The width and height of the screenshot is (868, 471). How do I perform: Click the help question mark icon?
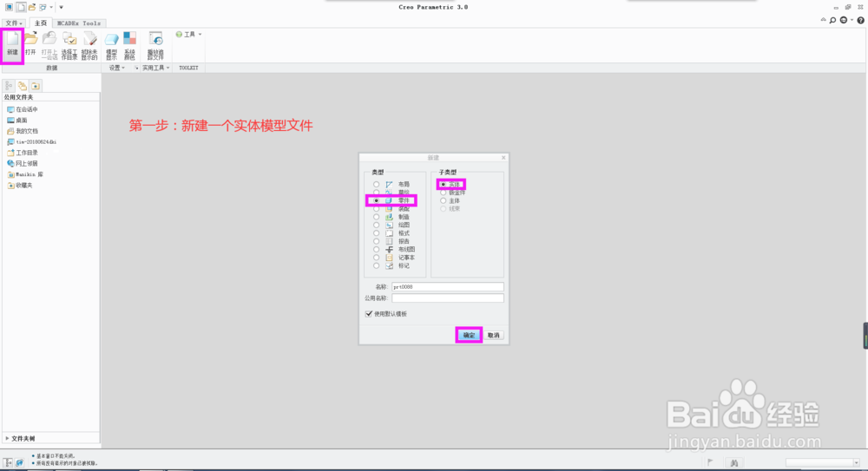point(860,21)
